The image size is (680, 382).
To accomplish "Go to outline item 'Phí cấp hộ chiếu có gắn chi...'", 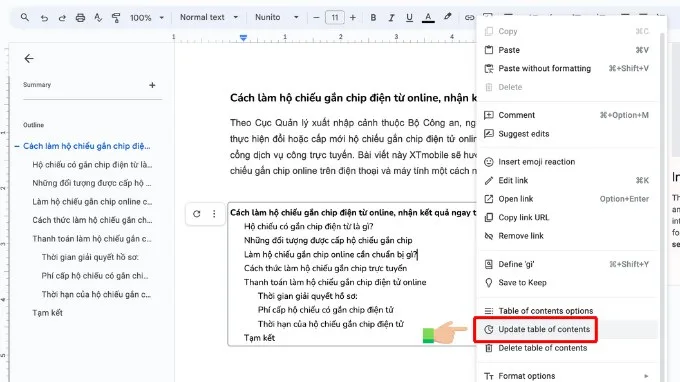I will [95, 276].
